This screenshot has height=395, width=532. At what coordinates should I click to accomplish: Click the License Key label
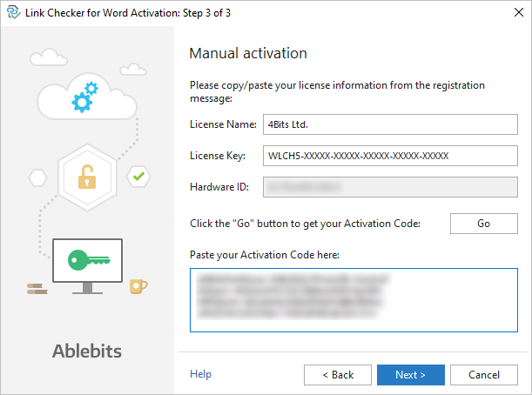click(x=218, y=156)
